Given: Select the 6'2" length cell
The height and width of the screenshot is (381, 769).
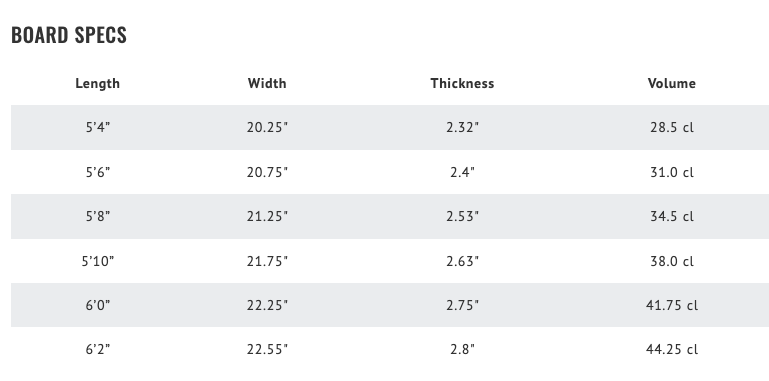Looking at the screenshot, I should pos(98,349).
